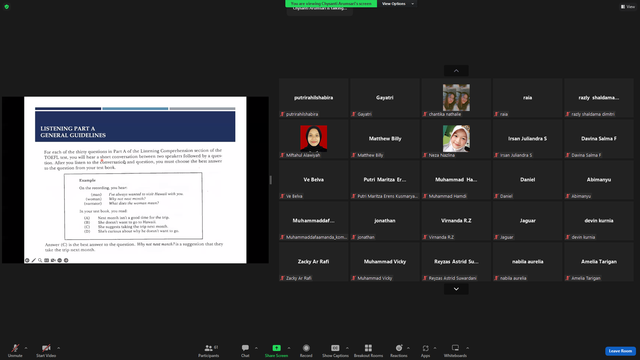Show previous page of participant gallery
This screenshot has height=360, width=640.
(456, 71)
